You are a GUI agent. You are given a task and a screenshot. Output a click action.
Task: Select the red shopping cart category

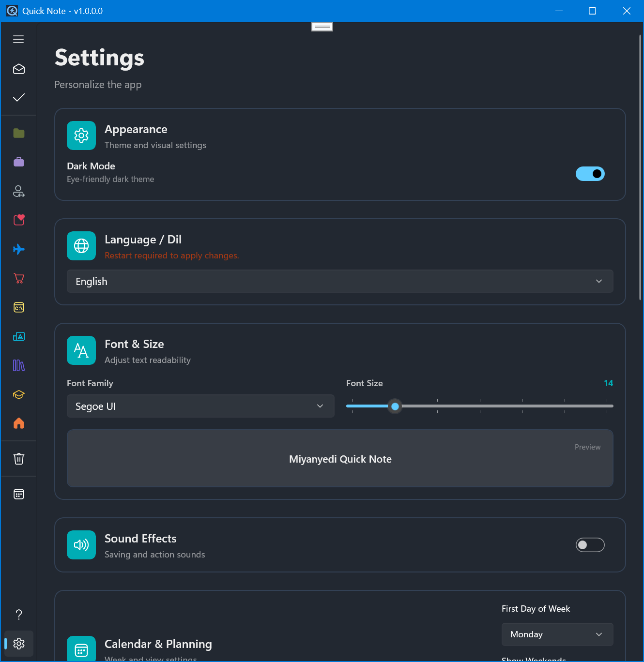point(19,278)
